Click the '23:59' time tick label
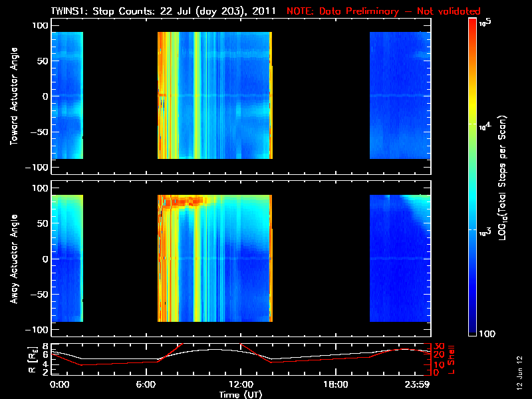The image size is (532, 399). (x=417, y=384)
